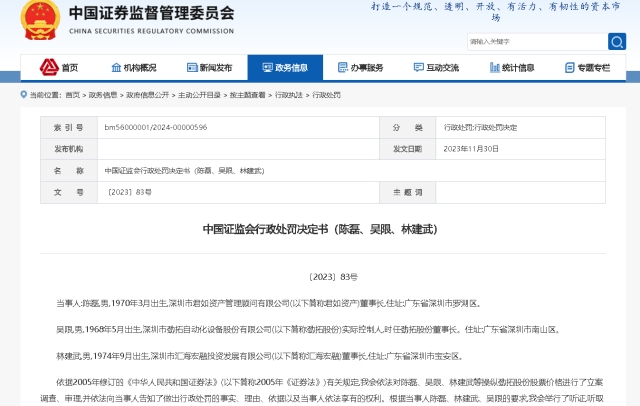Click the paragraph about 吴限 born 1968
The height and width of the screenshot is (406, 640).
309,330
